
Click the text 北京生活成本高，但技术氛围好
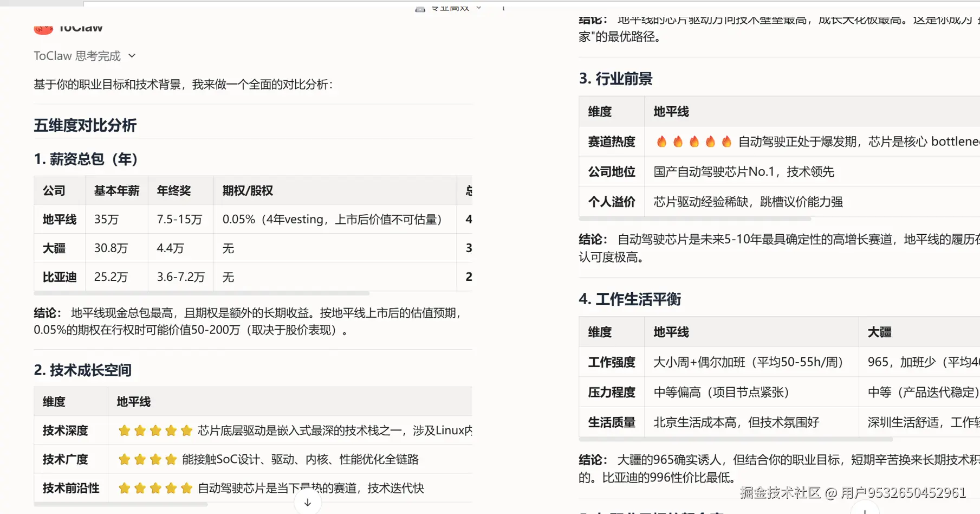pos(736,422)
